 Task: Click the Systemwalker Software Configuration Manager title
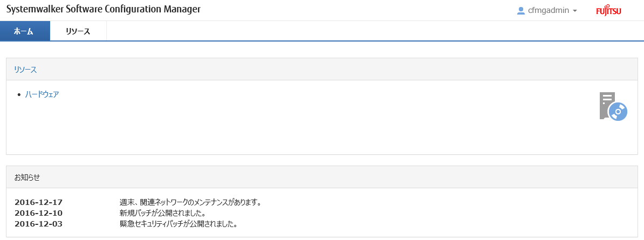coord(104,10)
